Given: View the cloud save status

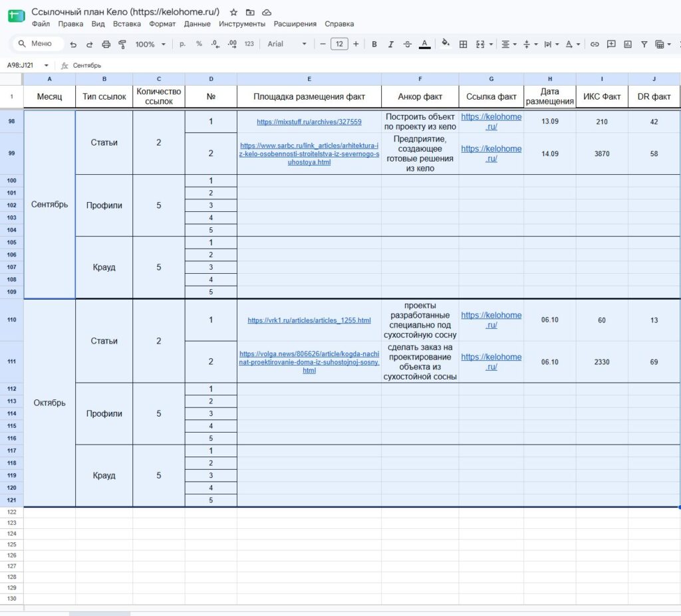Looking at the screenshot, I should point(267,12).
